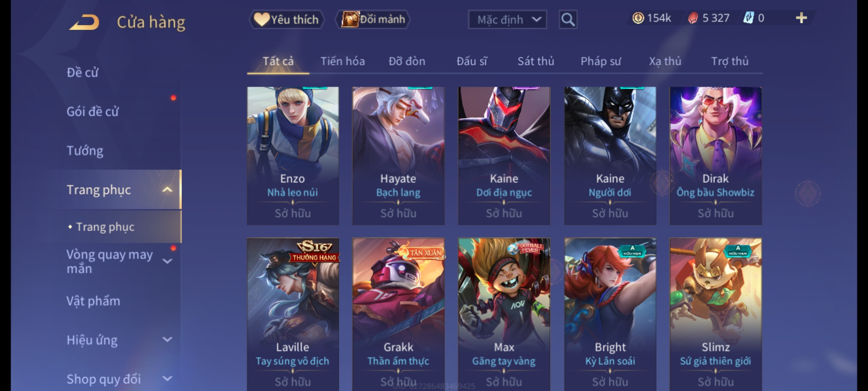
Task: Open the Đổi mảnh chest exchange
Action: pos(373,20)
